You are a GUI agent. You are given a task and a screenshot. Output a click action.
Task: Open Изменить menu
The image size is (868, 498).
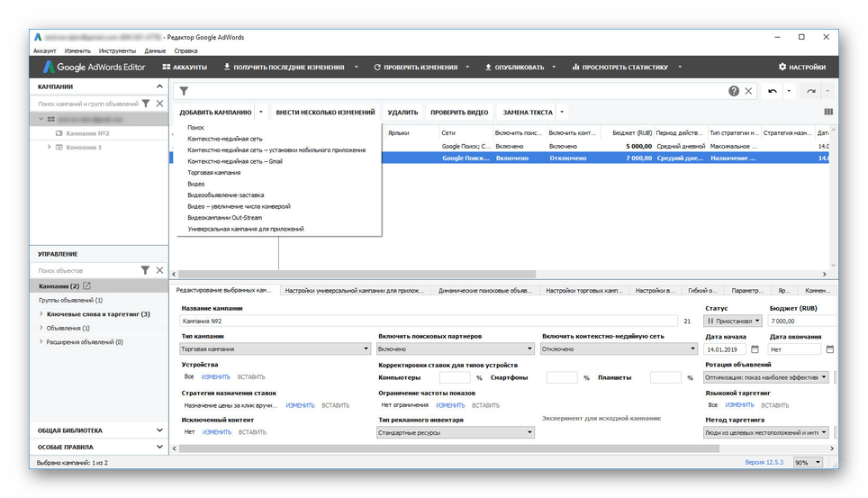tap(77, 51)
